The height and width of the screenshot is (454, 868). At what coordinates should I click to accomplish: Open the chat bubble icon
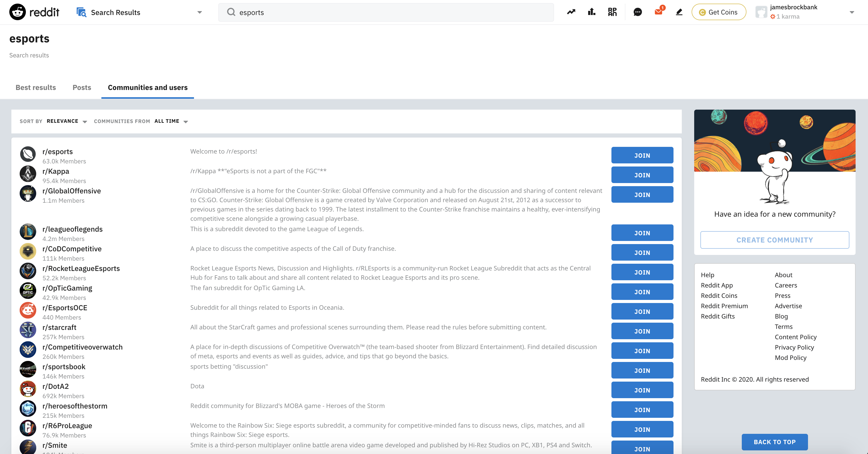click(x=638, y=12)
